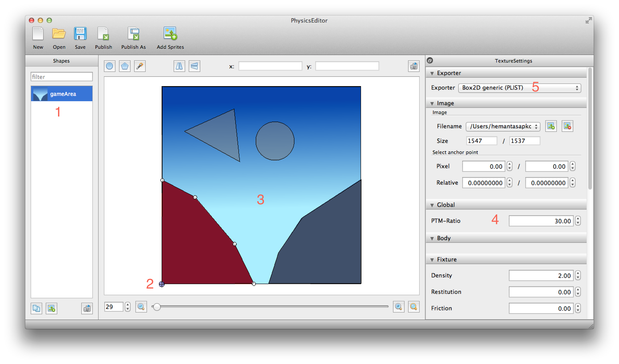Click the zoom percentage stepper arrows
The width and height of the screenshot is (619, 364).
(127, 307)
